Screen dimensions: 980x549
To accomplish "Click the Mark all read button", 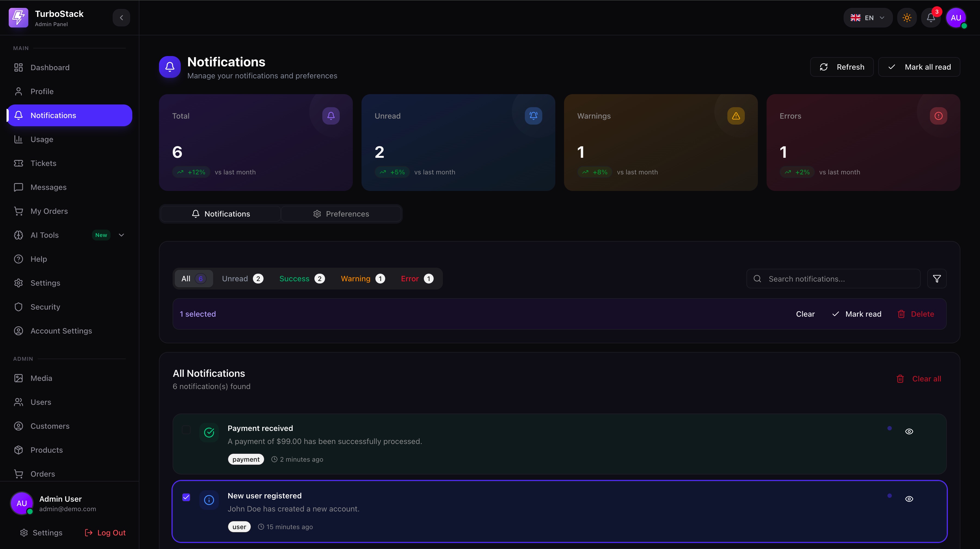I will coord(919,67).
